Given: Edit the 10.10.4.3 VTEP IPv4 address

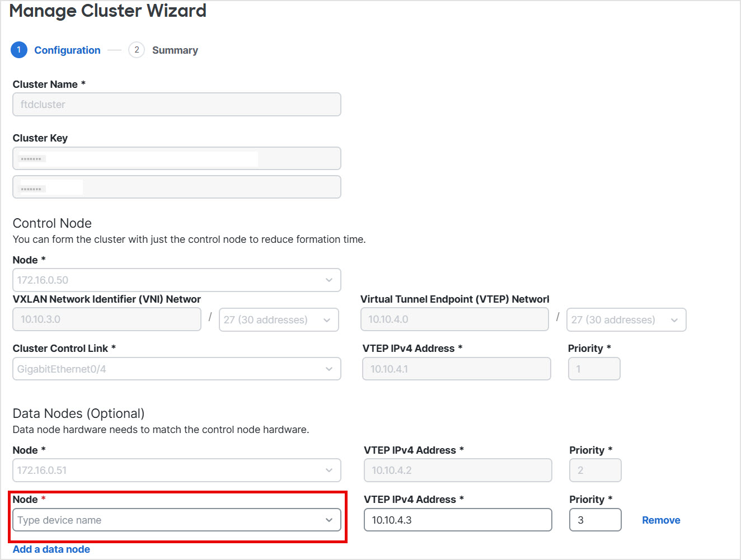Looking at the screenshot, I should click(458, 520).
